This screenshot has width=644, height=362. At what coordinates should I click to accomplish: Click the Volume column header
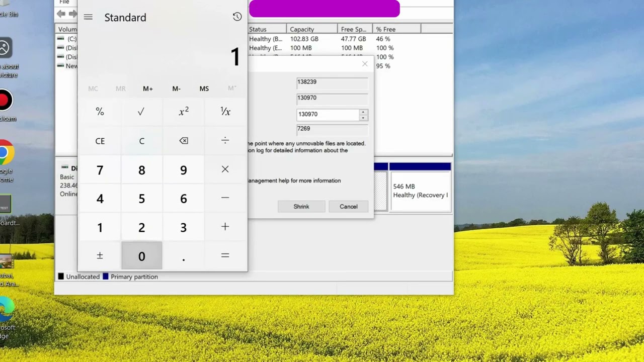coord(66,29)
